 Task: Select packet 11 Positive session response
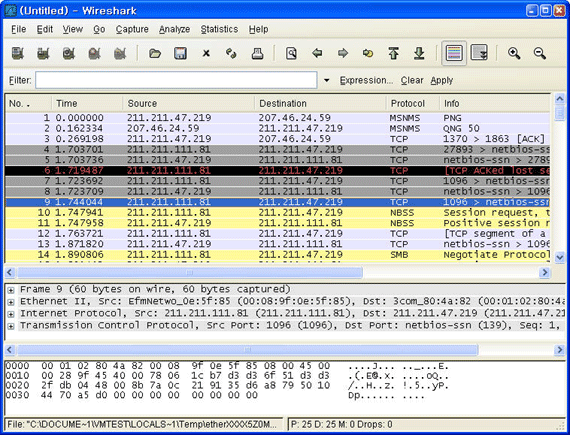point(277,223)
